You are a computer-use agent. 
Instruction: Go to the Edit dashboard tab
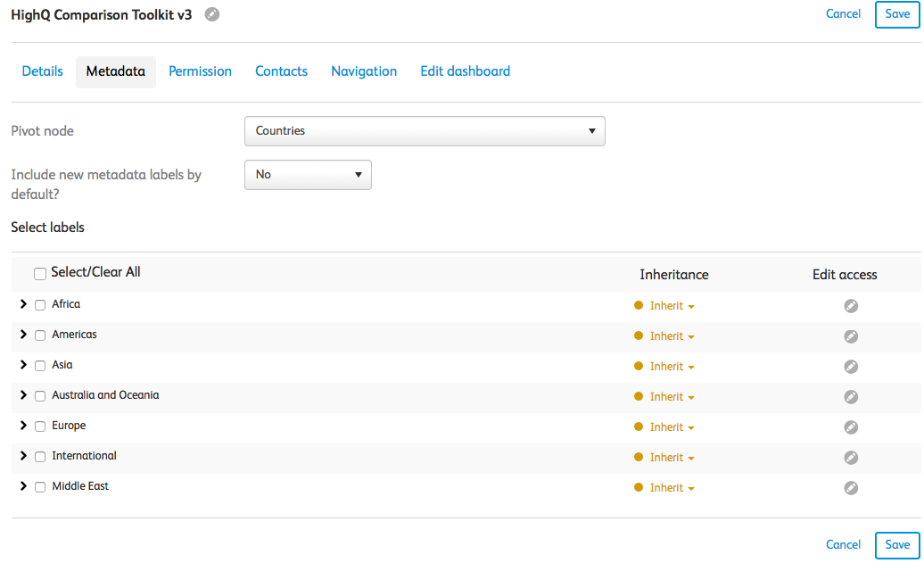tap(465, 71)
